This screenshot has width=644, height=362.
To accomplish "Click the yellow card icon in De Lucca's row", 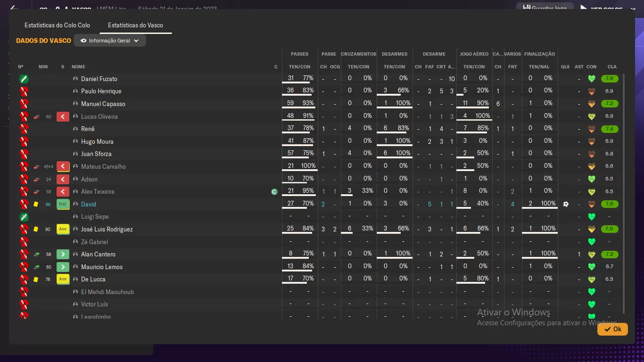I will (36, 280).
